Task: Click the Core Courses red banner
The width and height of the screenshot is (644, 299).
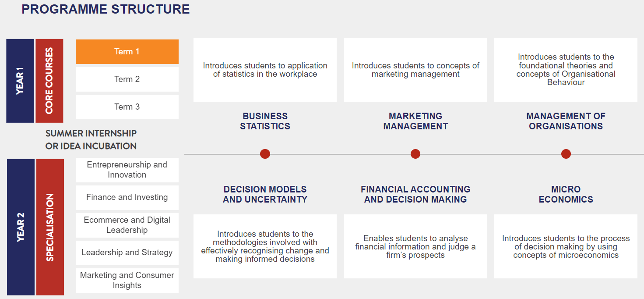Action: point(49,81)
